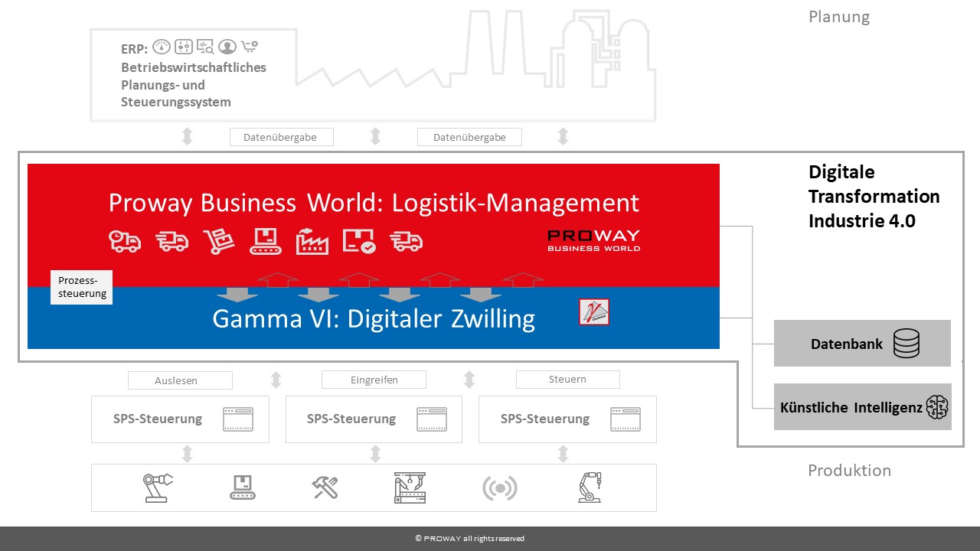Click the "Gamma VI: Digitaler Zwilling" heading
This screenshot has width=980, height=551.
374,318
